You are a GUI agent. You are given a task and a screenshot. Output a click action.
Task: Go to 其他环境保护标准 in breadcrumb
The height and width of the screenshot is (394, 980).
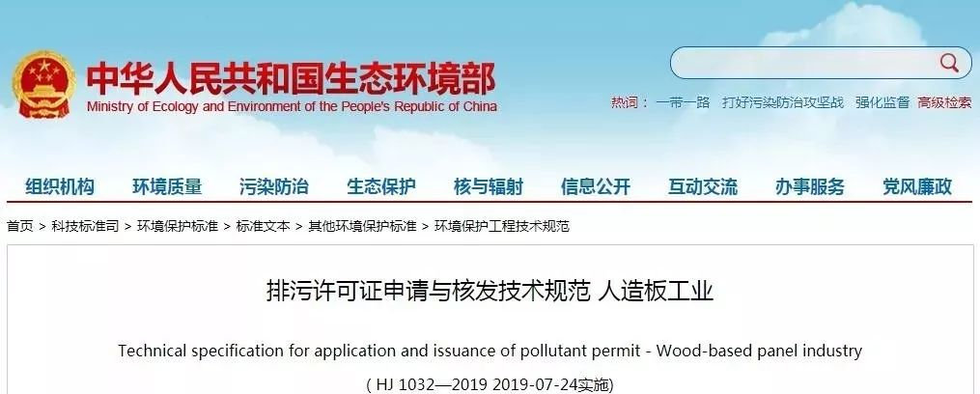point(362,226)
